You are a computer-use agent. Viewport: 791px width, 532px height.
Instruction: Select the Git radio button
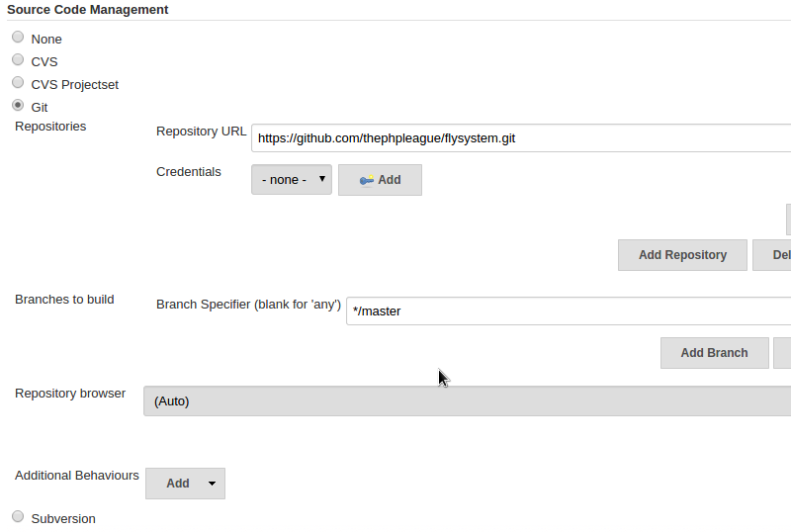pyautogui.click(x=18, y=105)
